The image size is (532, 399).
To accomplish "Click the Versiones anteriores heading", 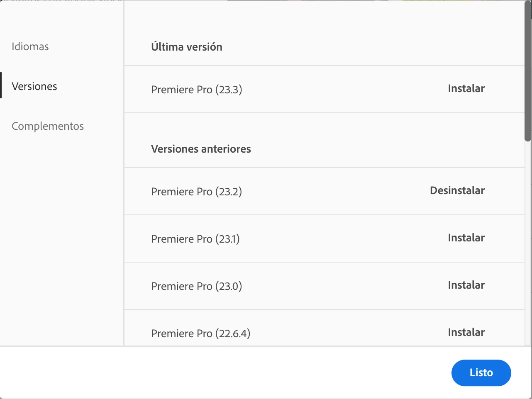I will [x=201, y=149].
